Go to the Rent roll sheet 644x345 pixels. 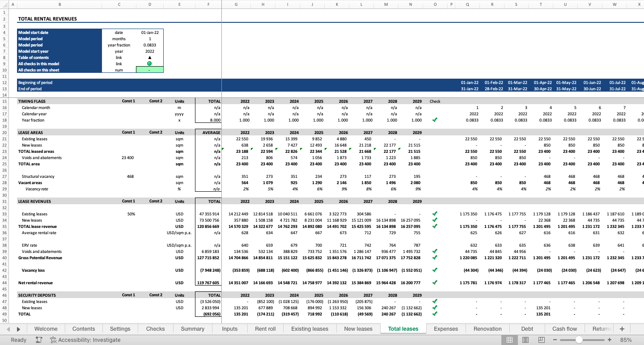point(265,328)
